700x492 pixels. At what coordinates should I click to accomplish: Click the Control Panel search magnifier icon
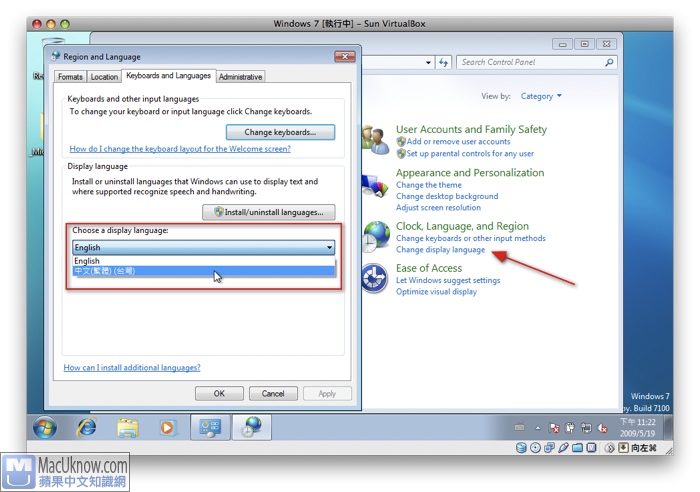pyautogui.click(x=609, y=62)
